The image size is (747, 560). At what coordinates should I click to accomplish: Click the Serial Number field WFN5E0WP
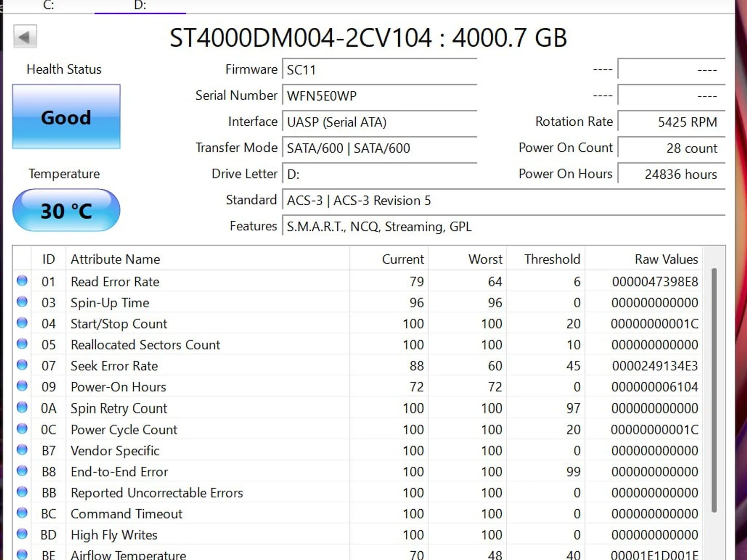pyautogui.click(x=380, y=96)
